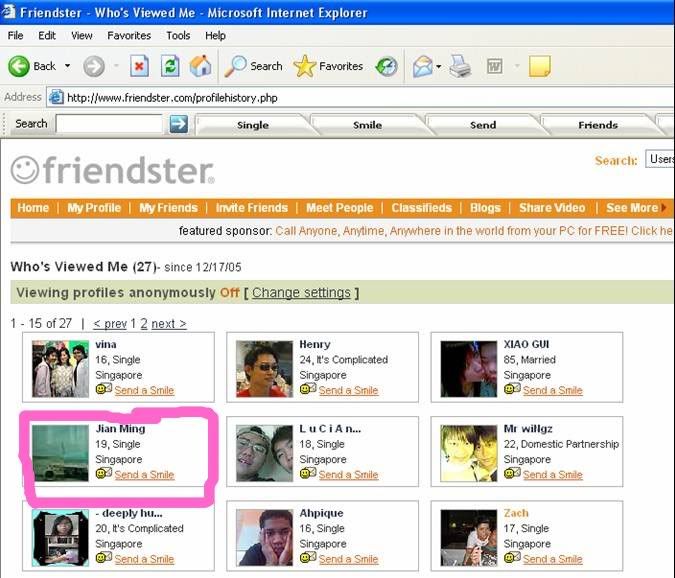
Task: Click the smile icon in XIAO GUI's card
Action: 512,389
